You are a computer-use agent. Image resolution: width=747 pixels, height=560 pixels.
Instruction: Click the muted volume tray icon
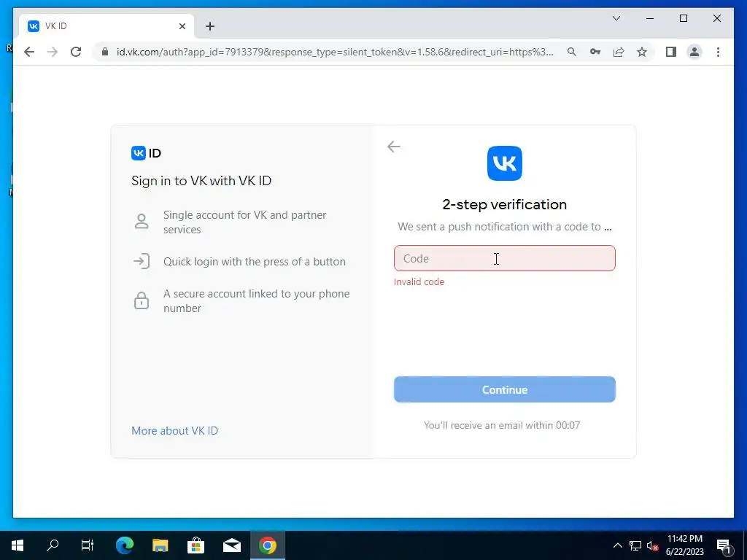tap(653, 545)
